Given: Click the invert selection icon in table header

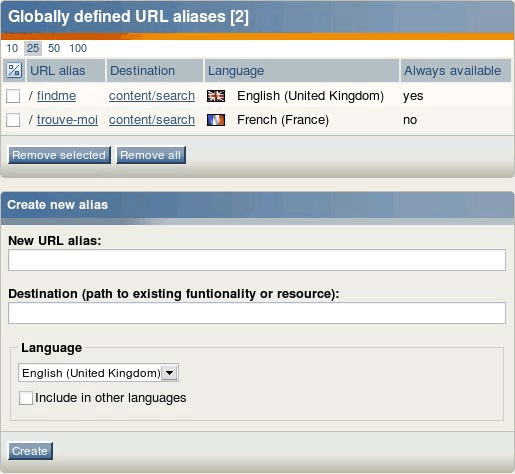Looking at the screenshot, I should 14,70.
